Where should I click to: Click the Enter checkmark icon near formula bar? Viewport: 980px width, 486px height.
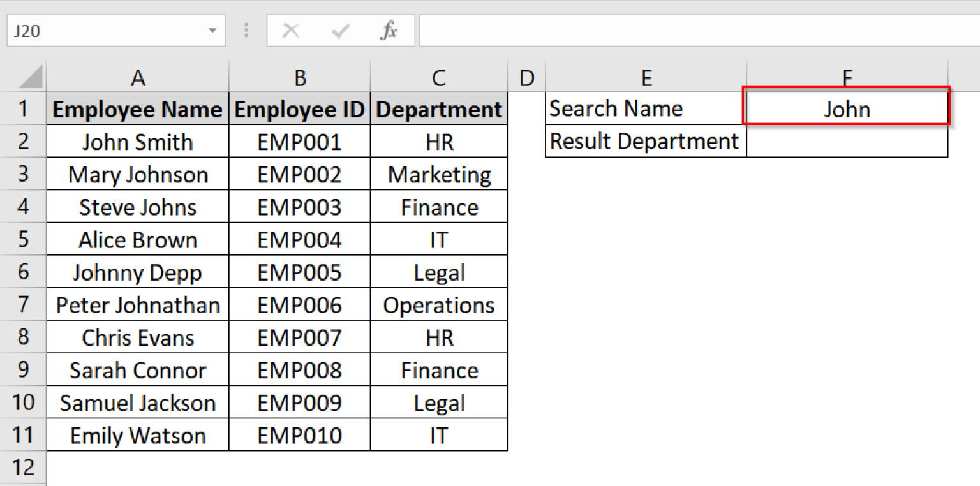point(340,30)
